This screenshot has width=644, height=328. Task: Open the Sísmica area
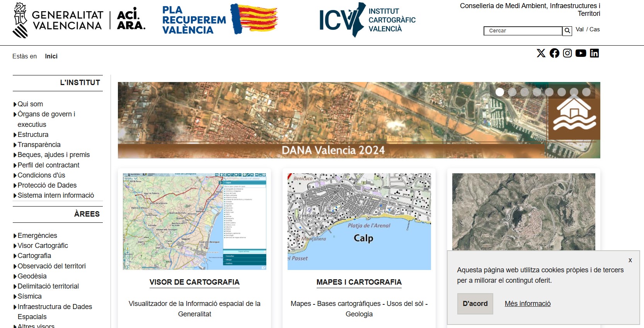click(30, 296)
